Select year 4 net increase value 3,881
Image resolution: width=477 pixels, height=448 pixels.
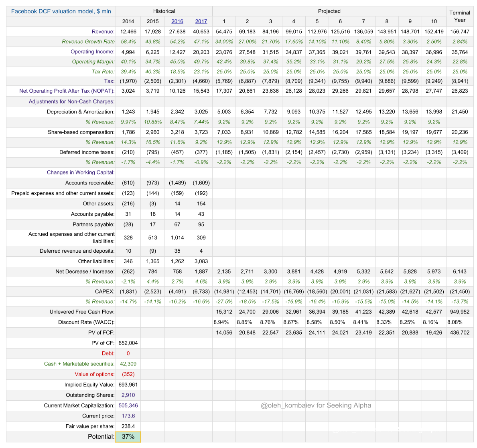(294, 272)
